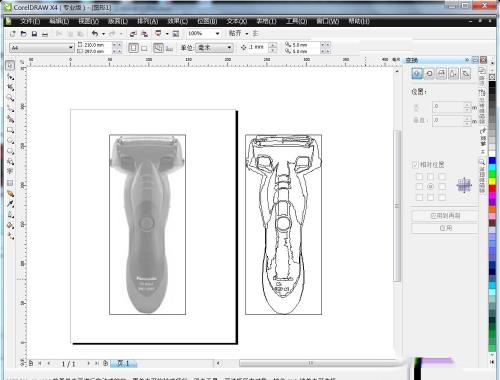Image resolution: width=500 pixels, height=380 pixels.
Task: Increase nudge offset stepper
Action: point(273,45)
